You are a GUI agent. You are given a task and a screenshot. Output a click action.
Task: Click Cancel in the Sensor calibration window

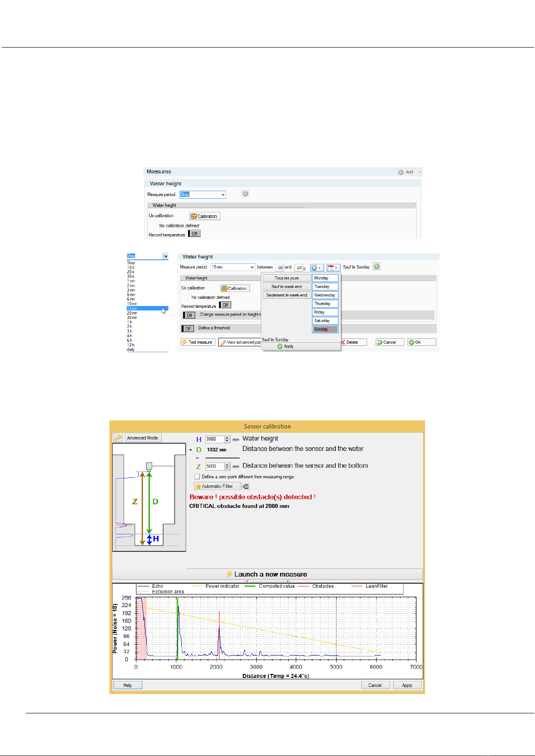375,685
